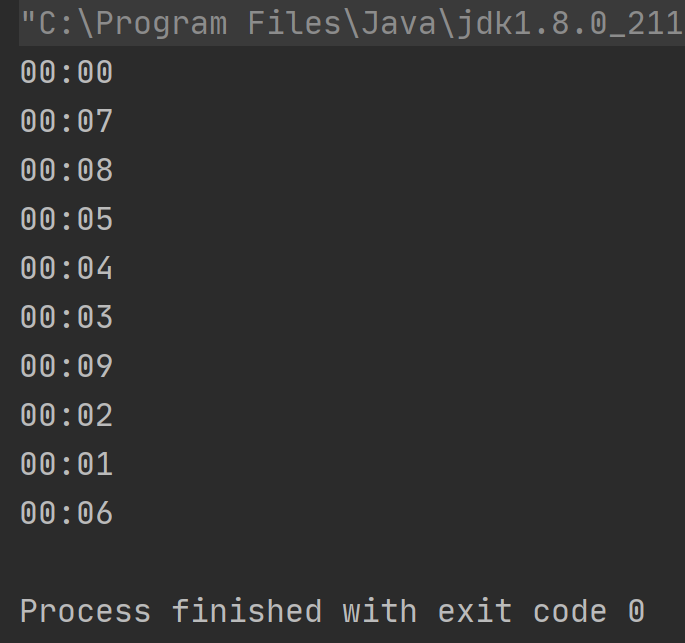Click the word "Files" in the command path
Screen dimensions: 685x643
point(294,24)
